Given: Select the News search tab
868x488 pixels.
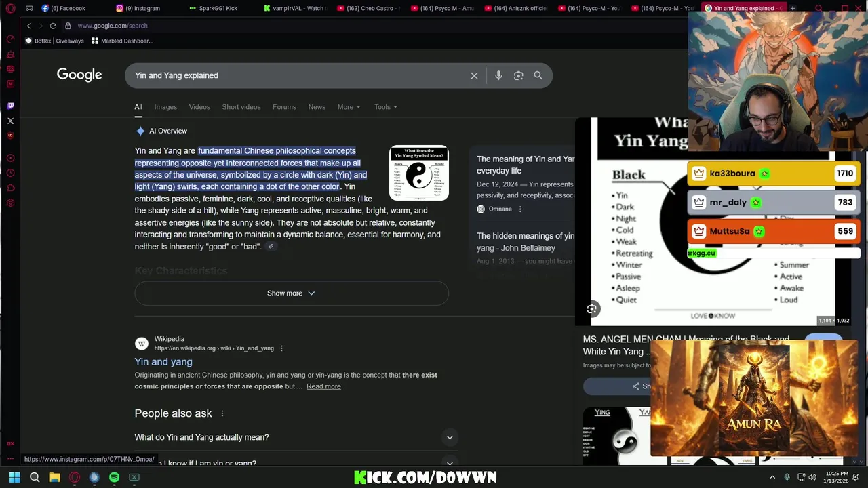Looking at the screenshot, I should pyautogui.click(x=317, y=107).
